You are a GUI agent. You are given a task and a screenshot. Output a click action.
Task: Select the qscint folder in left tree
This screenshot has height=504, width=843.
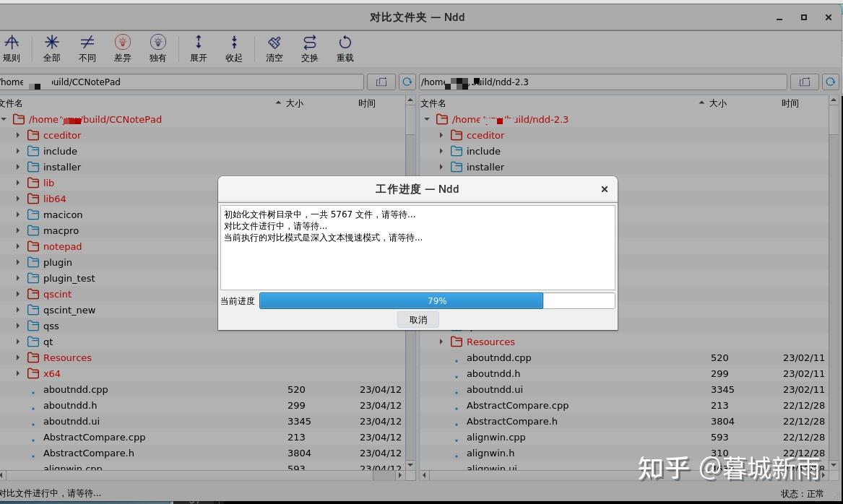(57, 294)
